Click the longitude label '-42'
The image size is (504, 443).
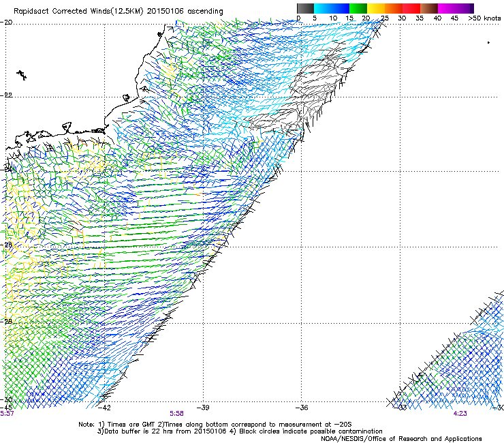coord(104,408)
